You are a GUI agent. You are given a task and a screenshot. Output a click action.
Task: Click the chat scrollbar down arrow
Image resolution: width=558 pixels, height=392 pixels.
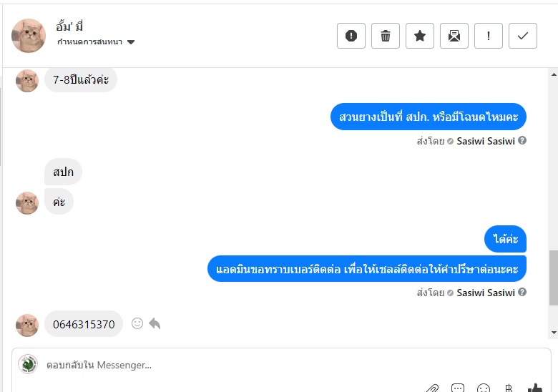(554, 333)
